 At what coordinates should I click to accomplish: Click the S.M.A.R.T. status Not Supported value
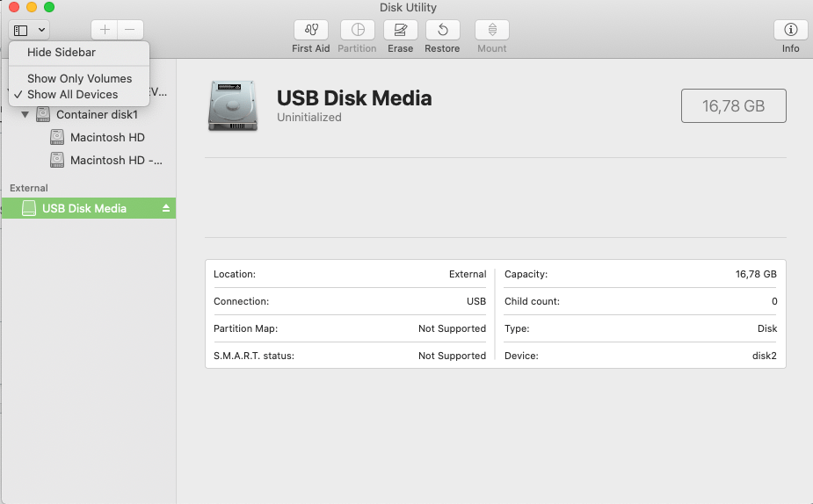click(x=452, y=356)
